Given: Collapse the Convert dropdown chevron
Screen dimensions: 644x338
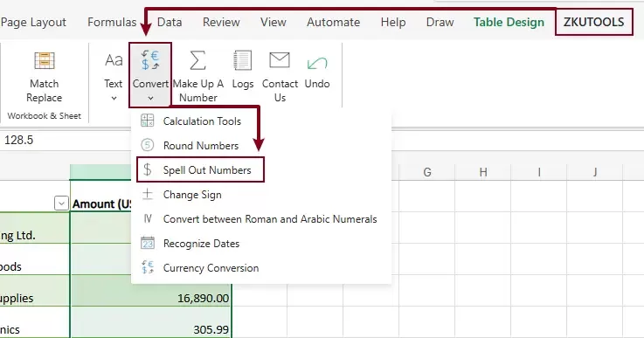Looking at the screenshot, I should click(150, 98).
